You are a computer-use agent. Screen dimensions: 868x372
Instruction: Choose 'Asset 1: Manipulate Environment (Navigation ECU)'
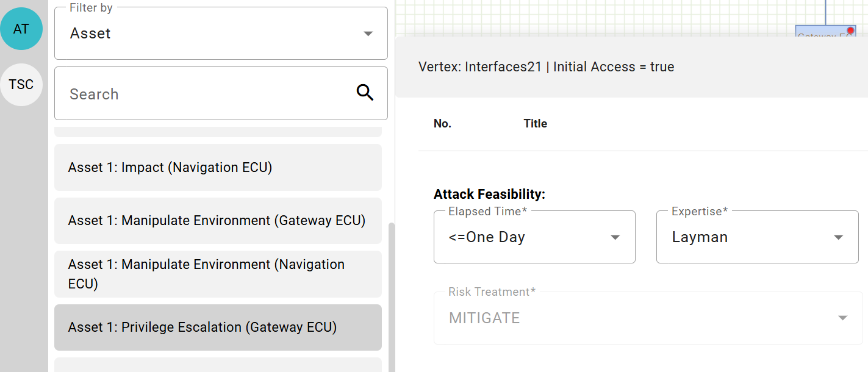click(218, 274)
